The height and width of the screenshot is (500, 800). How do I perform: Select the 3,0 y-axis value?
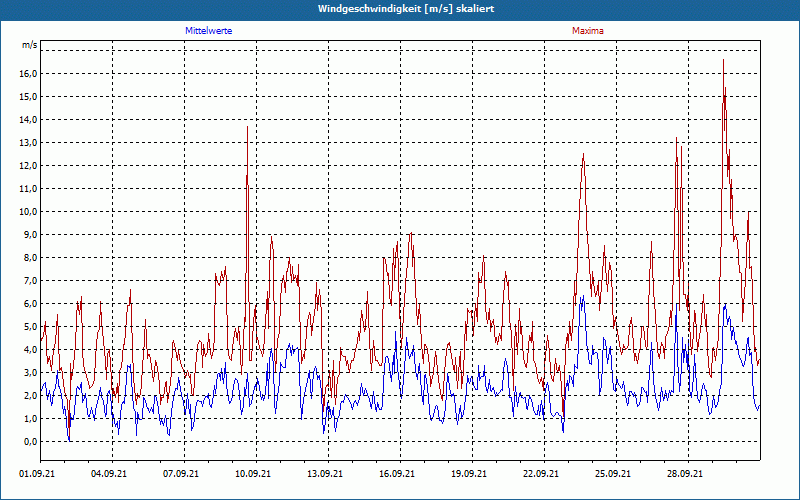[30, 372]
